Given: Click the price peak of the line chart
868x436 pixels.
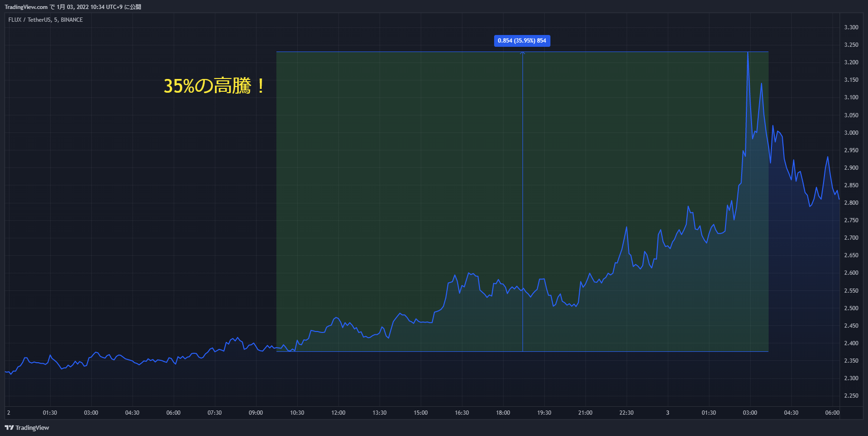Looking at the screenshot, I should coord(747,52).
